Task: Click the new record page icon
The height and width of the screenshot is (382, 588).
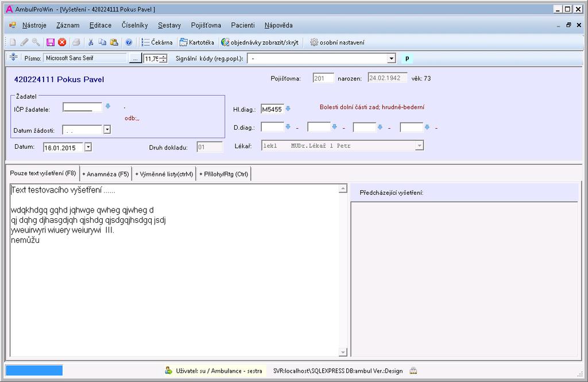Action: (13, 43)
